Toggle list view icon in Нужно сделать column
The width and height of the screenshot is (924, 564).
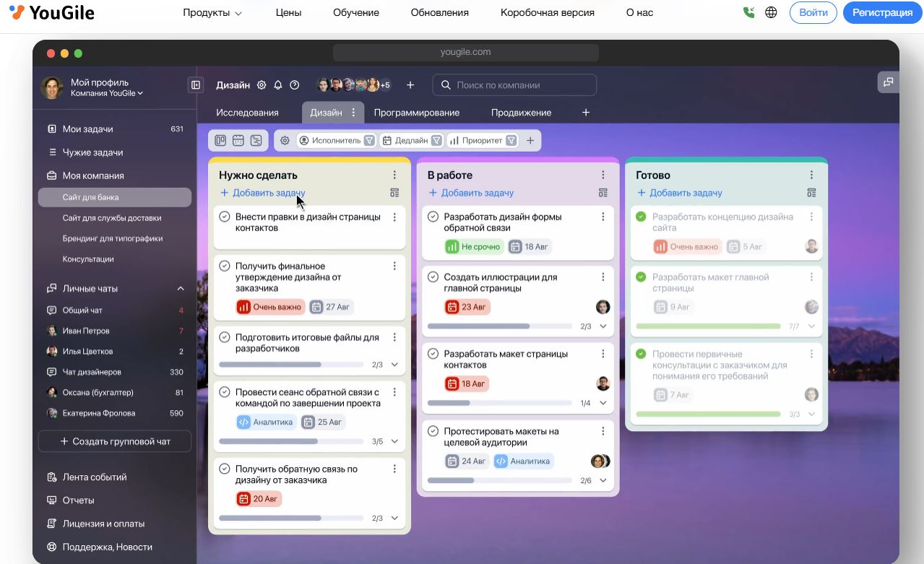tap(394, 193)
